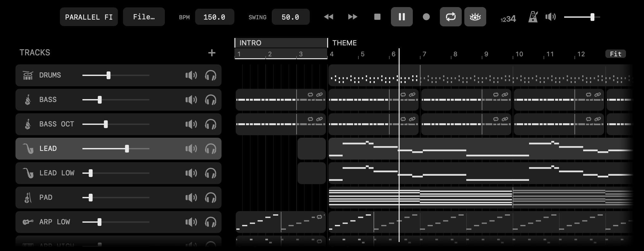Mute the LEAD LOW track

click(191, 173)
